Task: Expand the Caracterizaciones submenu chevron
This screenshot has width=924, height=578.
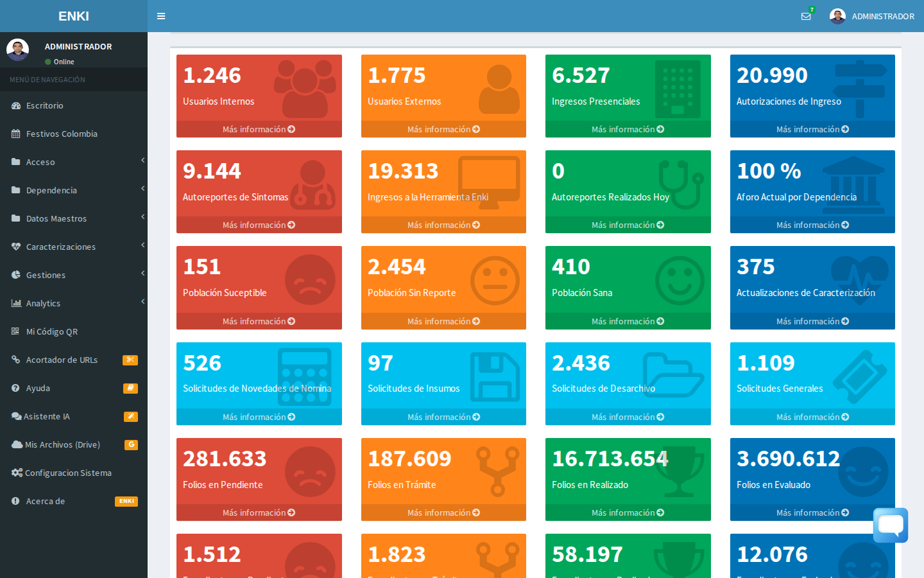Action: coord(143,245)
